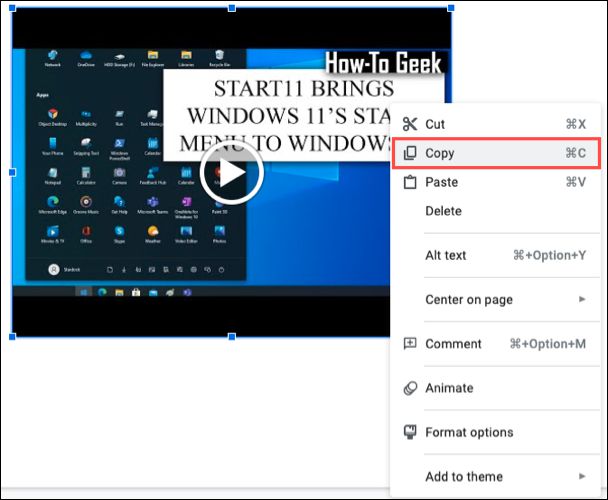608x500 pixels.
Task: Play the embedded video
Action: (x=231, y=172)
